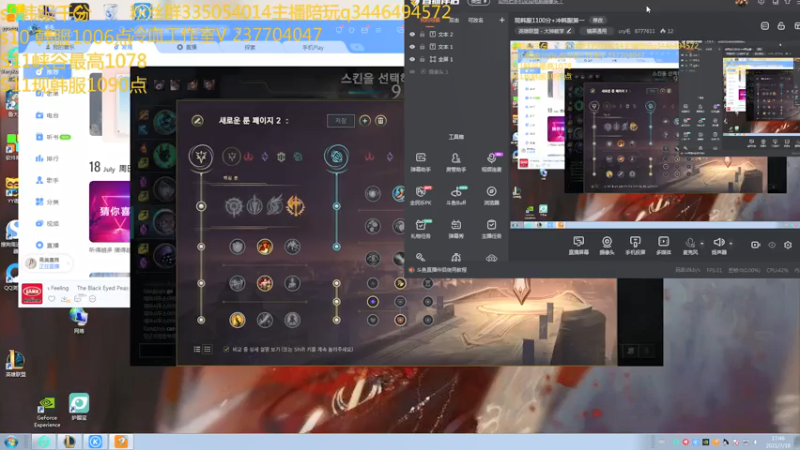Add a new rune page with plus icon
This screenshot has height=450, width=800.
tap(365, 121)
